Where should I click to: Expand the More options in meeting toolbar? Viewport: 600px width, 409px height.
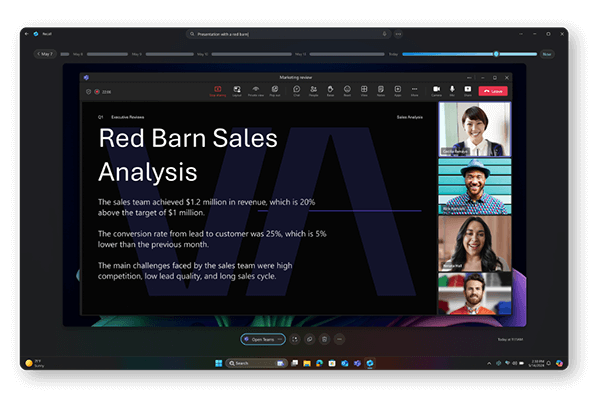pyautogui.click(x=414, y=90)
